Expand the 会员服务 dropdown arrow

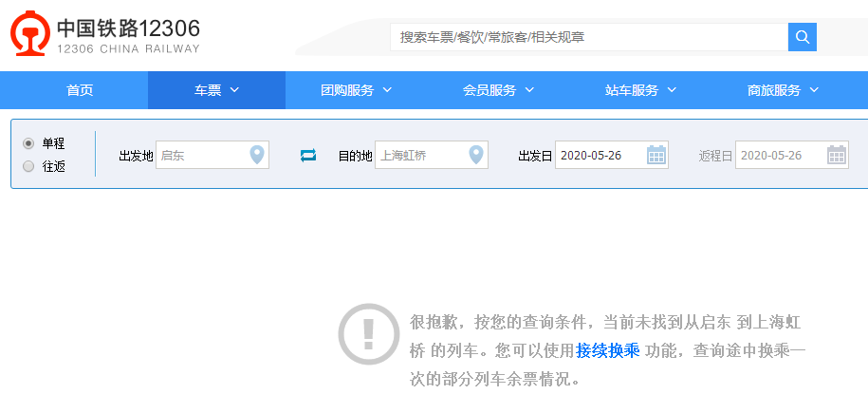pos(529,90)
